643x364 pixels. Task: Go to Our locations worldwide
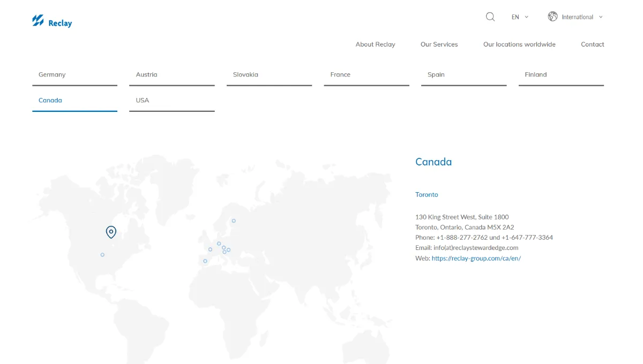[519, 44]
